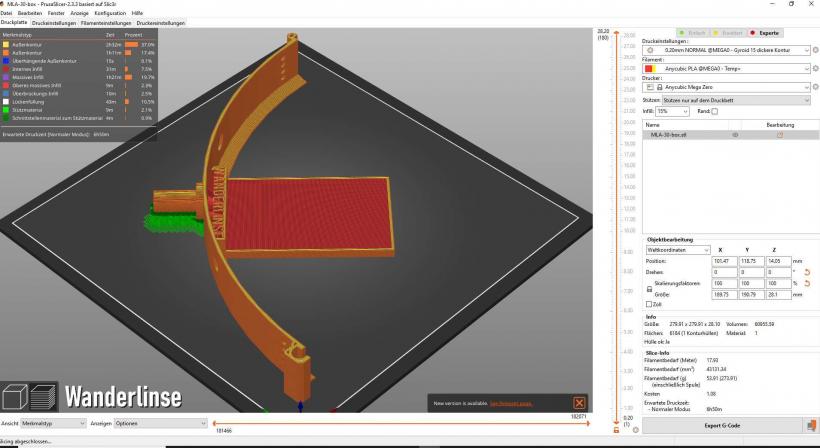Open the Konfiguration menu
820x448 pixels.
coord(110,13)
